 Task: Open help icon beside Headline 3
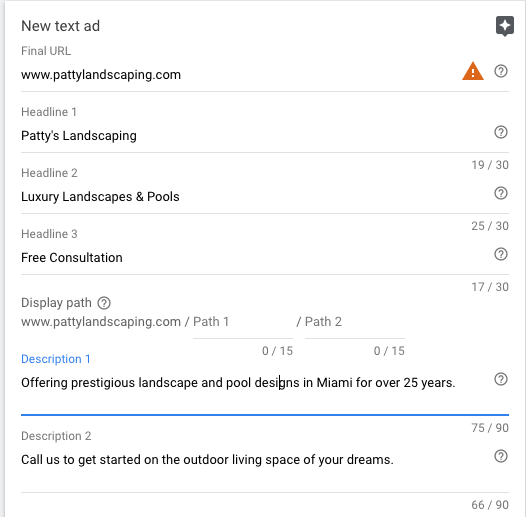(x=501, y=254)
